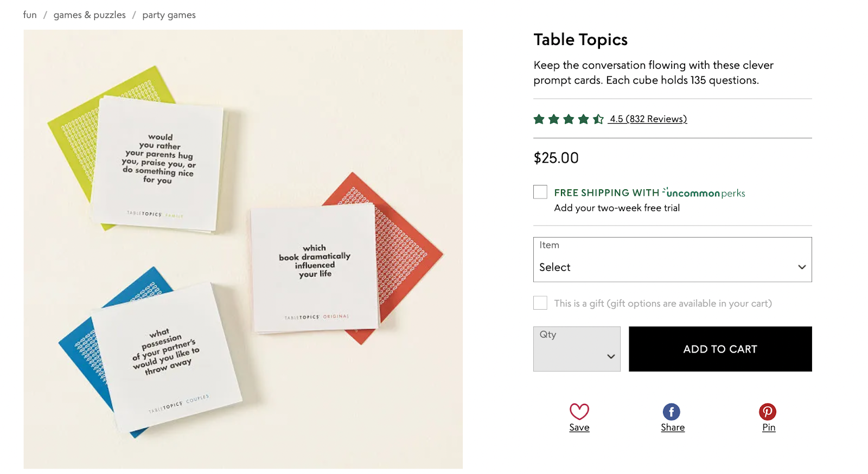Viewport: 868px width, 474px height.
Task: Check the 'This is a gift' box
Action: tap(540, 303)
